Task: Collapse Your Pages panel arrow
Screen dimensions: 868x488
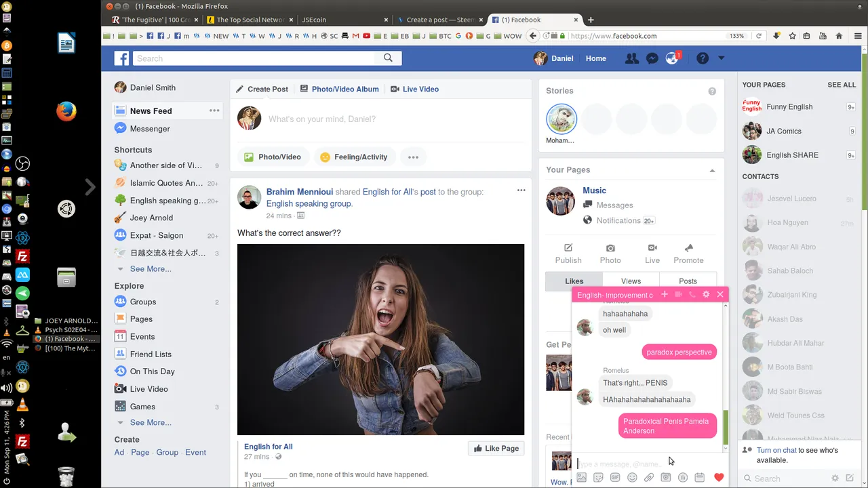Action: [x=712, y=170]
